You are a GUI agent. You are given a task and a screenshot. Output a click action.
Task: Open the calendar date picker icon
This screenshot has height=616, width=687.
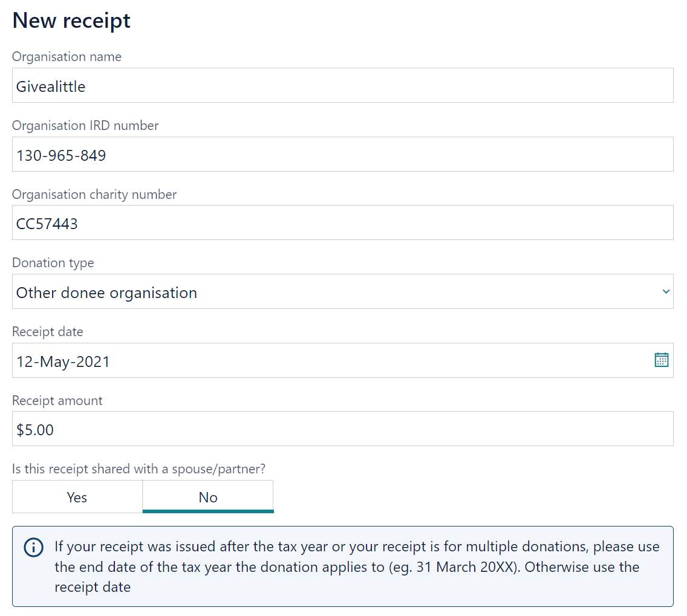(x=661, y=360)
